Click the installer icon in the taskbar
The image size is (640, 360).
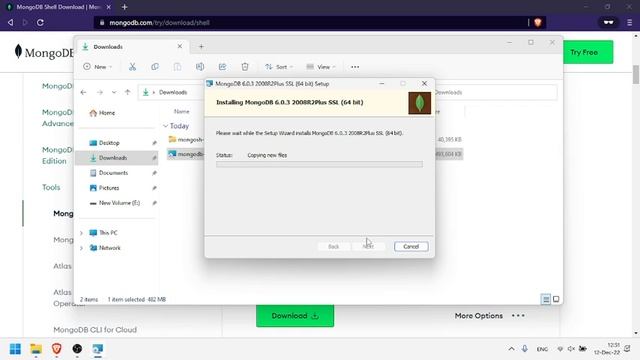coord(98,349)
